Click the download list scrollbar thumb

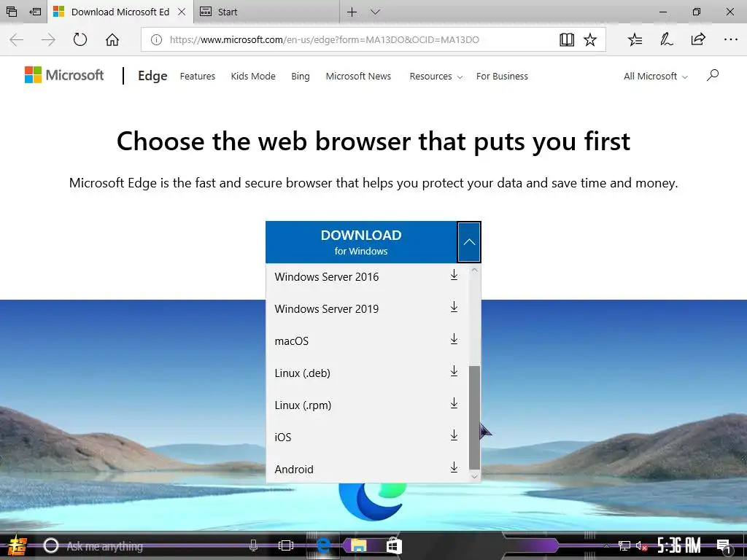coord(474,418)
